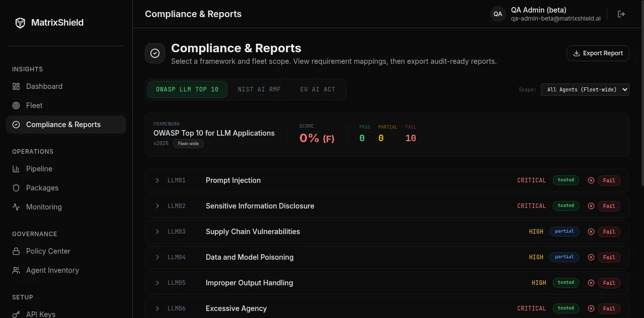Open Packages in the sidebar
The image size is (644, 318).
(66, 188)
